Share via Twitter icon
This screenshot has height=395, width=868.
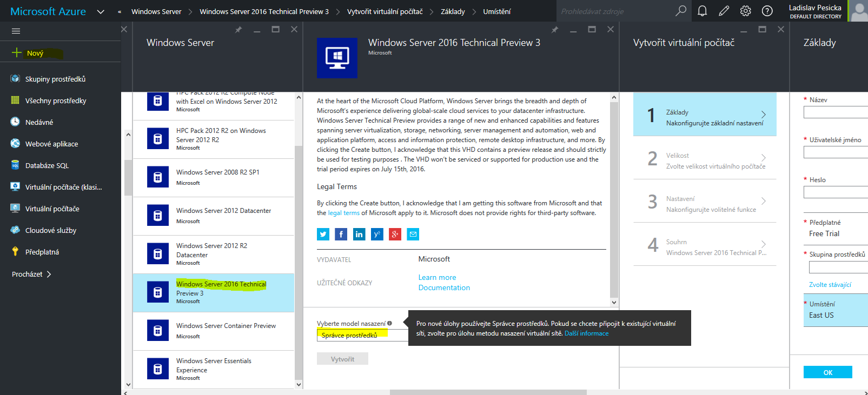pyautogui.click(x=323, y=234)
